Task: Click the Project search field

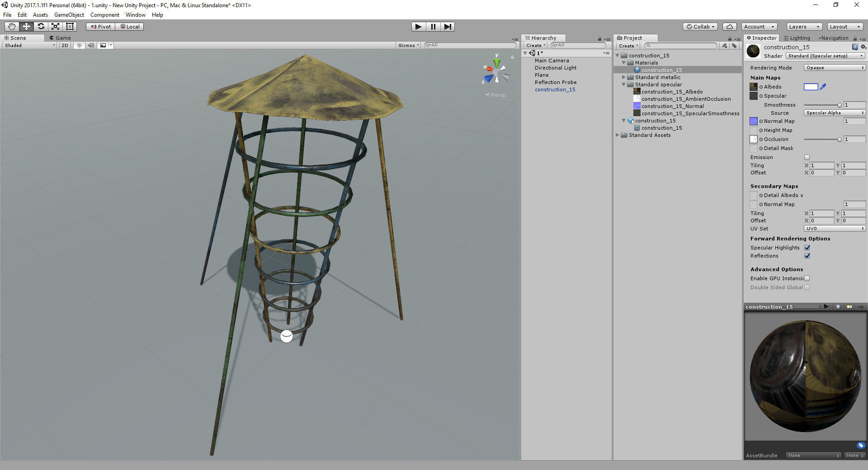Action: coord(681,46)
